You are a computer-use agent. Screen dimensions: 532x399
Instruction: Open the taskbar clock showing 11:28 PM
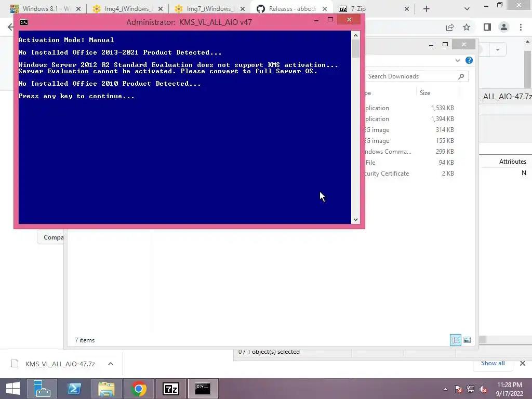tap(510, 389)
